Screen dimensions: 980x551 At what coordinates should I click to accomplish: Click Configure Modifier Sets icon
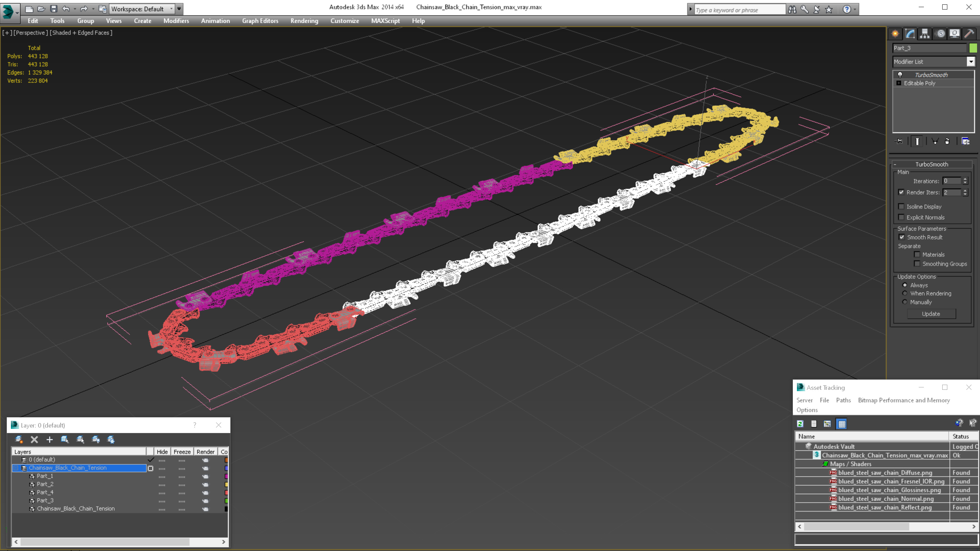click(966, 141)
